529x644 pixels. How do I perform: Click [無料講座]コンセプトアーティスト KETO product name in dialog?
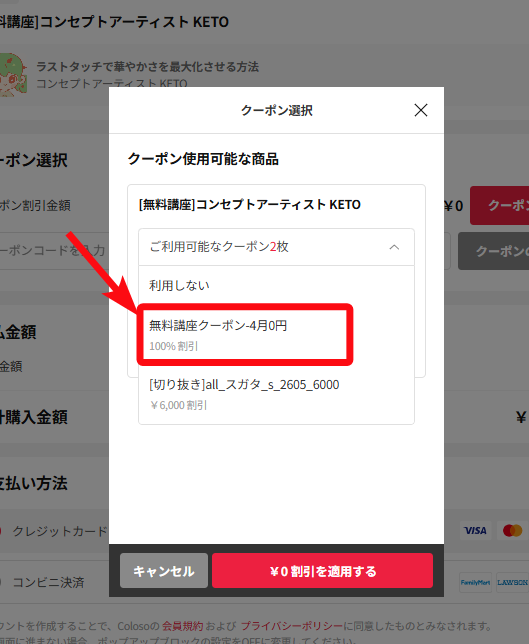coord(250,204)
